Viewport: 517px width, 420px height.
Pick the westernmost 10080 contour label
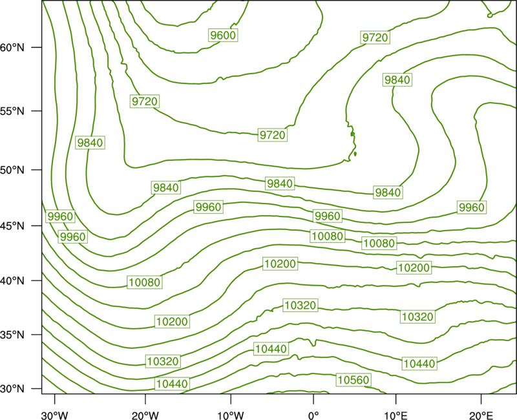[145, 282]
